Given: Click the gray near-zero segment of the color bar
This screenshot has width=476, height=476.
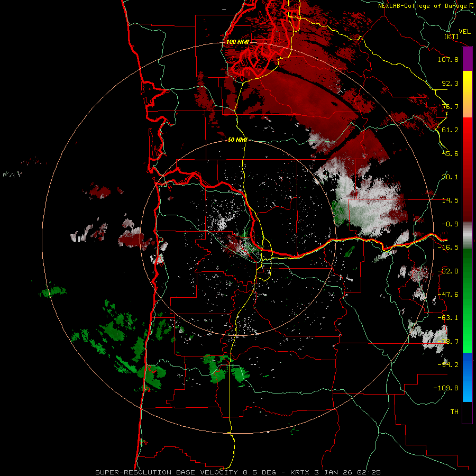Looking at the screenshot, I should point(467,235).
